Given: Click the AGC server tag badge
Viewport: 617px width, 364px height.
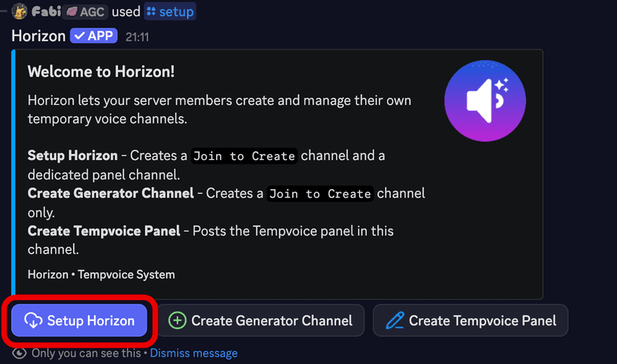Looking at the screenshot, I should click(x=86, y=12).
